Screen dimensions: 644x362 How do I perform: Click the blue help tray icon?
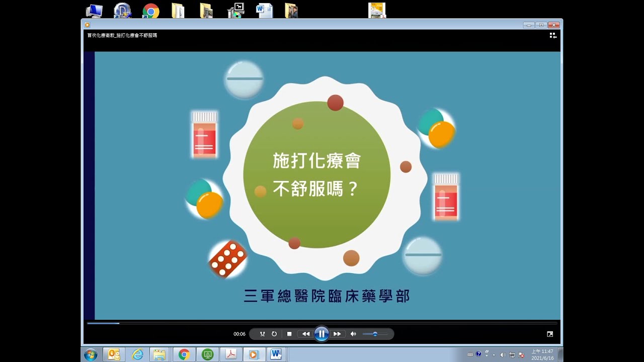[x=478, y=354]
